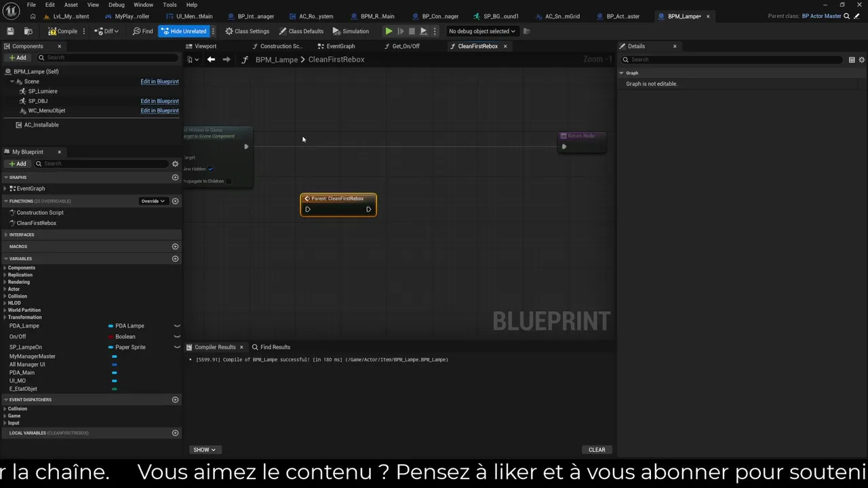Open the Debug menu
The height and width of the screenshot is (488, 868).
117,5
